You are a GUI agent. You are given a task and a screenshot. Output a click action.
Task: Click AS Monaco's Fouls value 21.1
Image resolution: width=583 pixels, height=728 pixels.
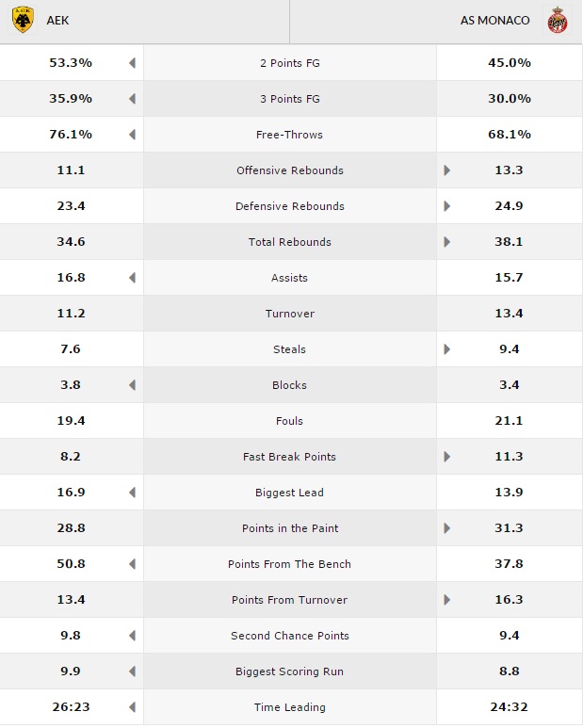tap(509, 421)
